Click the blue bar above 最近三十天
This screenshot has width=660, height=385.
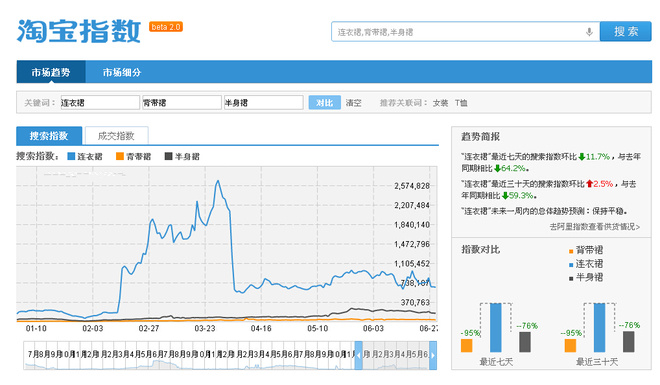tap(599, 327)
